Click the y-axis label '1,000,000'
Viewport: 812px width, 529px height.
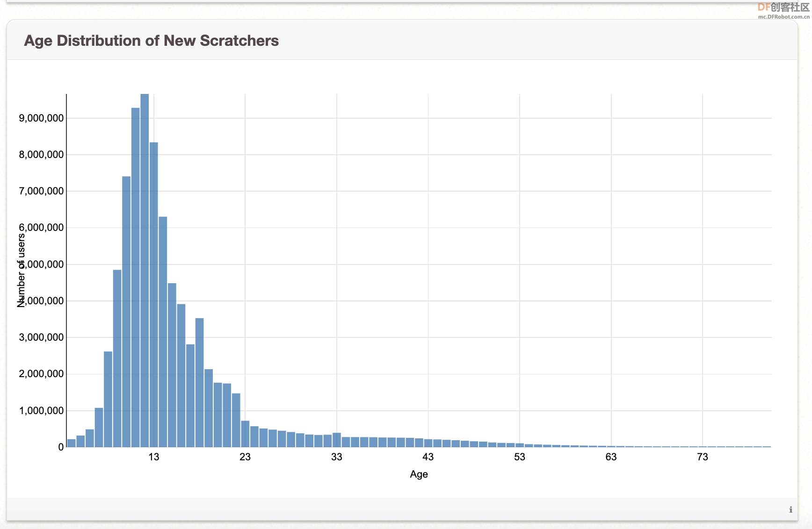pyautogui.click(x=41, y=411)
